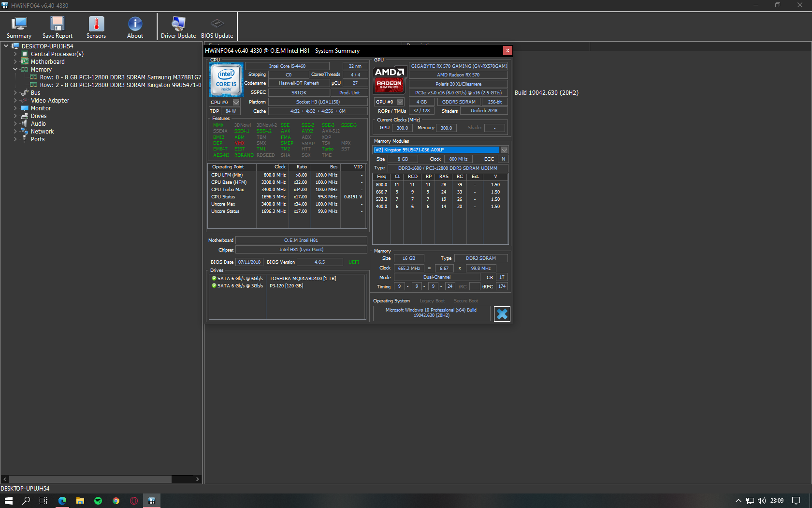
Task: Expand the Bus tree node
Action: point(15,93)
